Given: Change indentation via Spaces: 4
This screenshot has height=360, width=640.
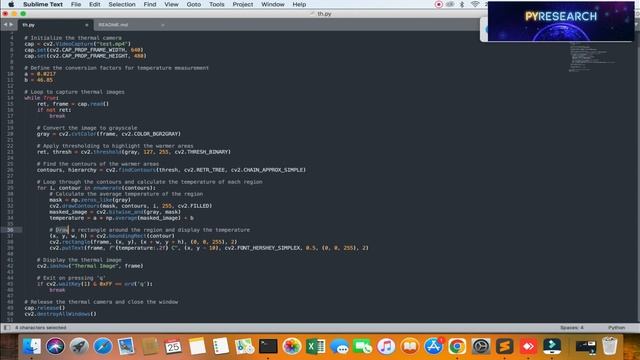Looking at the screenshot, I should (572, 327).
